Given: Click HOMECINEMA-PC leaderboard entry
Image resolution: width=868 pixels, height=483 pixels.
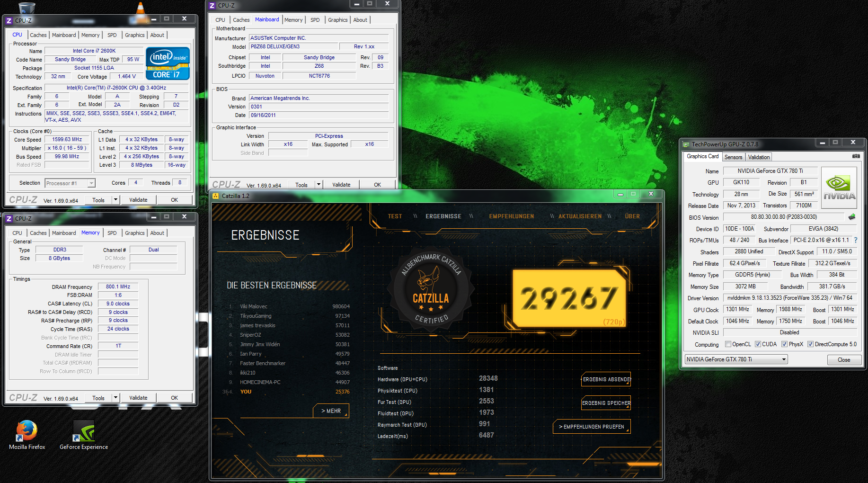Looking at the screenshot, I should (289, 382).
